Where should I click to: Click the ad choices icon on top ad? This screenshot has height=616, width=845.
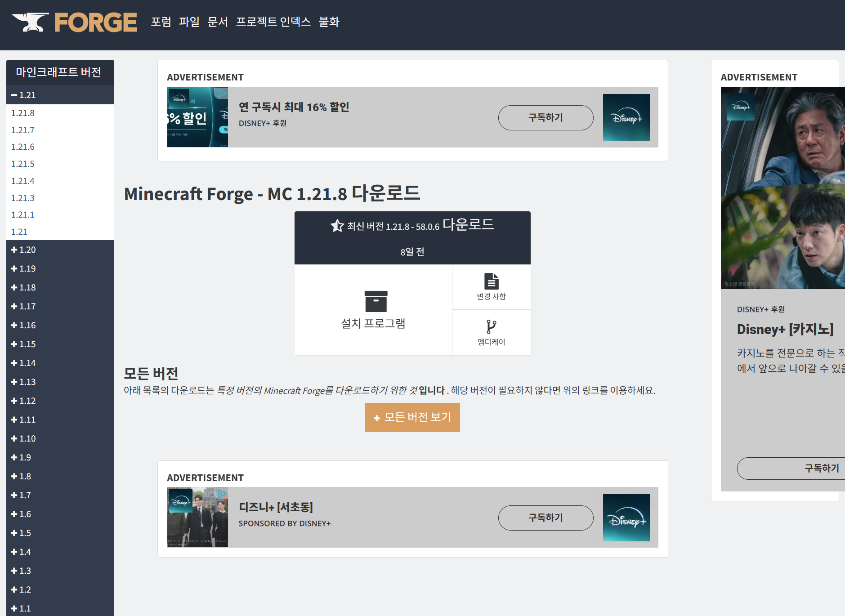pyautogui.click(x=221, y=93)
